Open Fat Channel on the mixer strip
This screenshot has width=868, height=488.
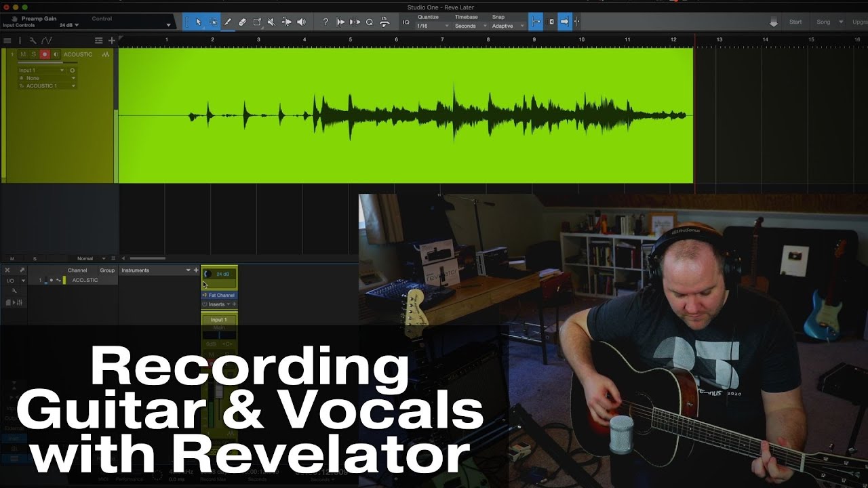[x=218, y=296]
